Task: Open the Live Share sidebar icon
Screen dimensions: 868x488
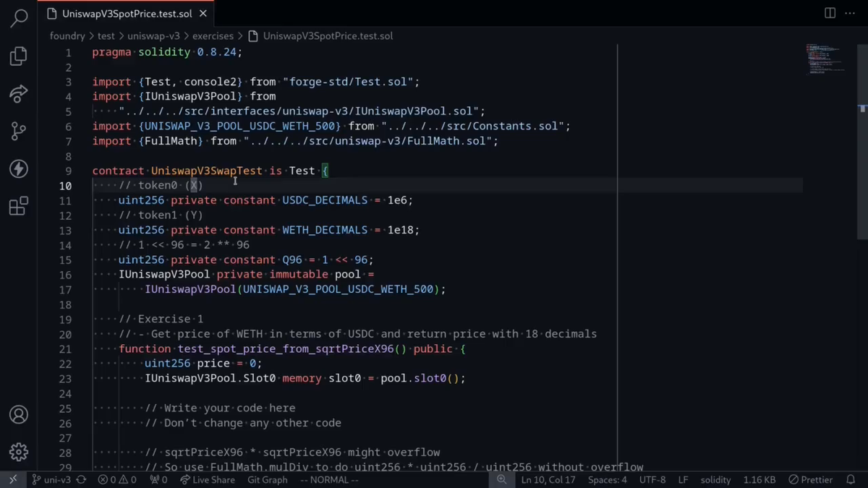Action: point(19,93)
